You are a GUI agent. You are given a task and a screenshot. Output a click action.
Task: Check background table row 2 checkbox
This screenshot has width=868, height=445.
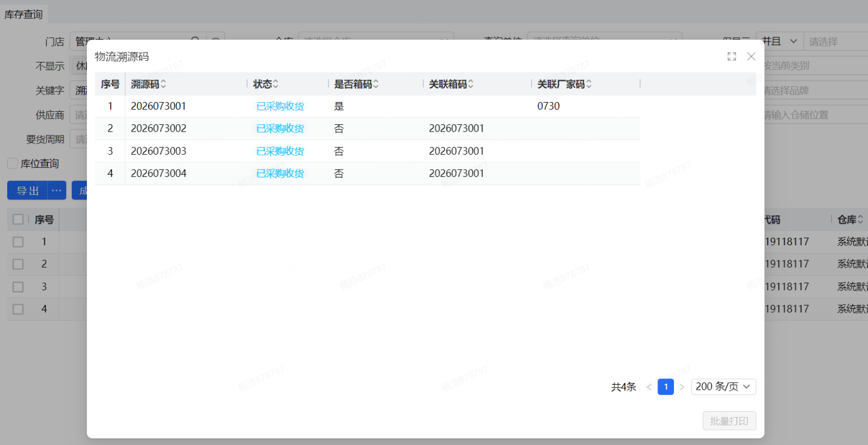click(x=18, y=264)
